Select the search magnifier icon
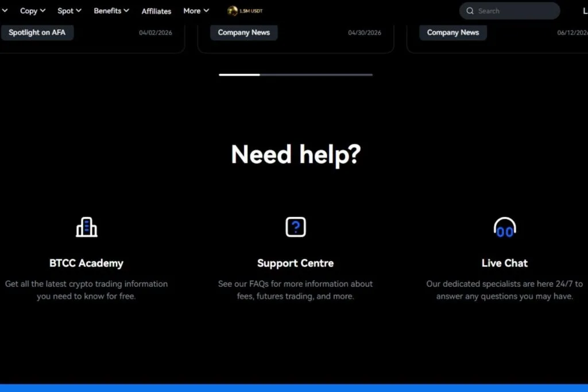This screenshot has width=588, height=392. click(470, 11)
